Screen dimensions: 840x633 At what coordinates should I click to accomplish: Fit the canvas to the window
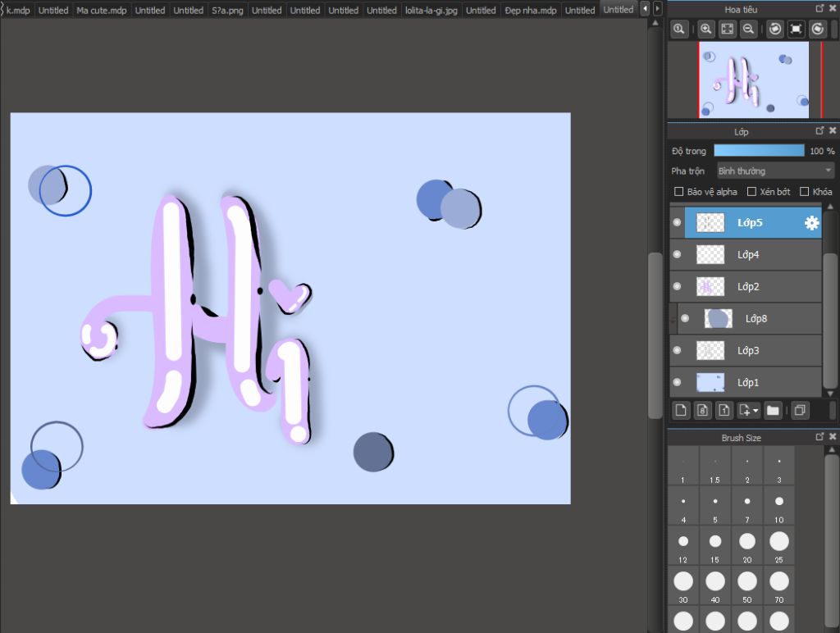click(727, 30)
